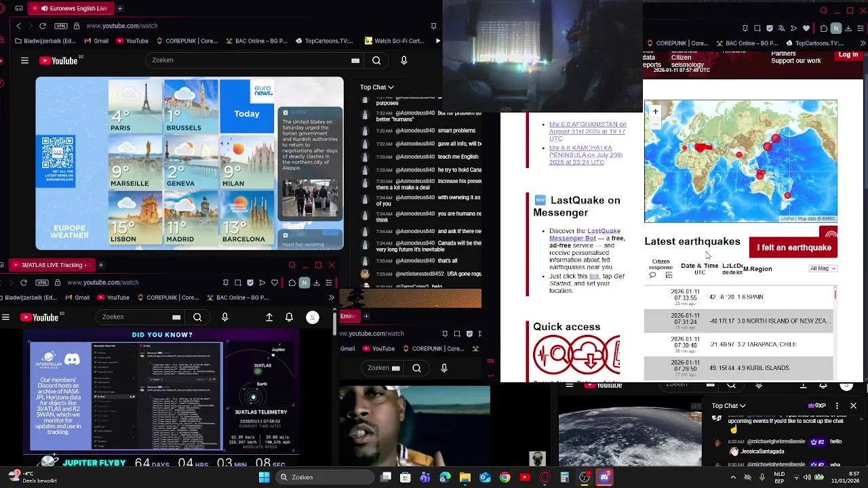Open Discord from taskbar
Viewport: 868px width, 488px height.
[x=604, y=477]
